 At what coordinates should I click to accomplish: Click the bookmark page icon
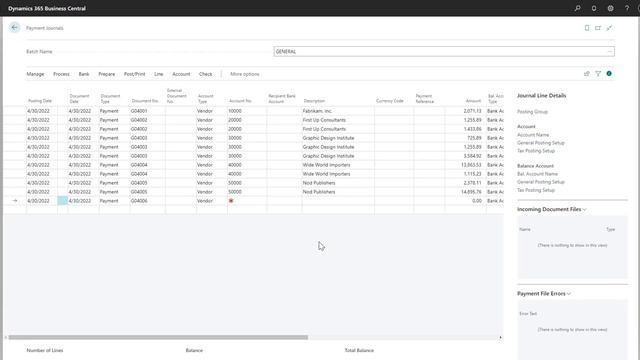(587, 28)
